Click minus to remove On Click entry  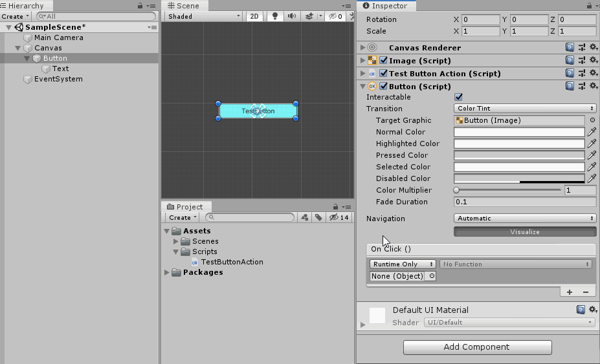[586, 292]
